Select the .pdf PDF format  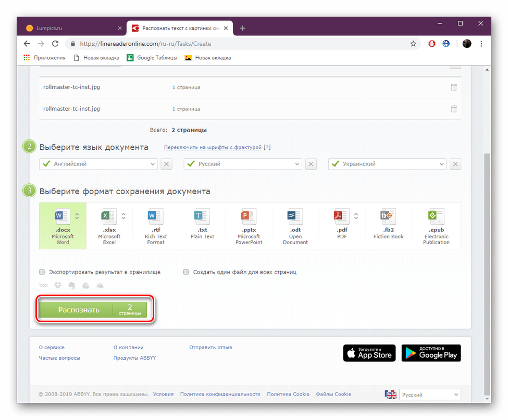(342, 226)
